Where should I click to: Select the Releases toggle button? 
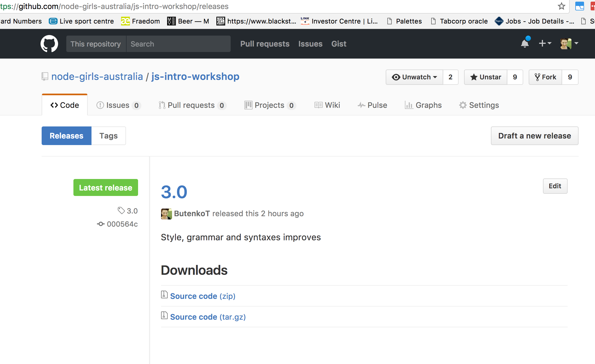point(67,136)
